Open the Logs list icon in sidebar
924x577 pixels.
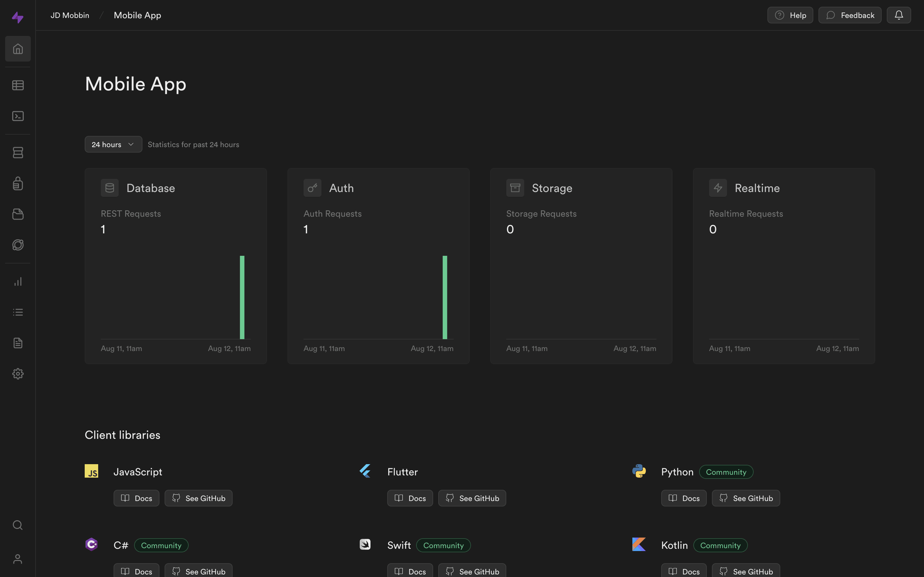click(18, 312)
